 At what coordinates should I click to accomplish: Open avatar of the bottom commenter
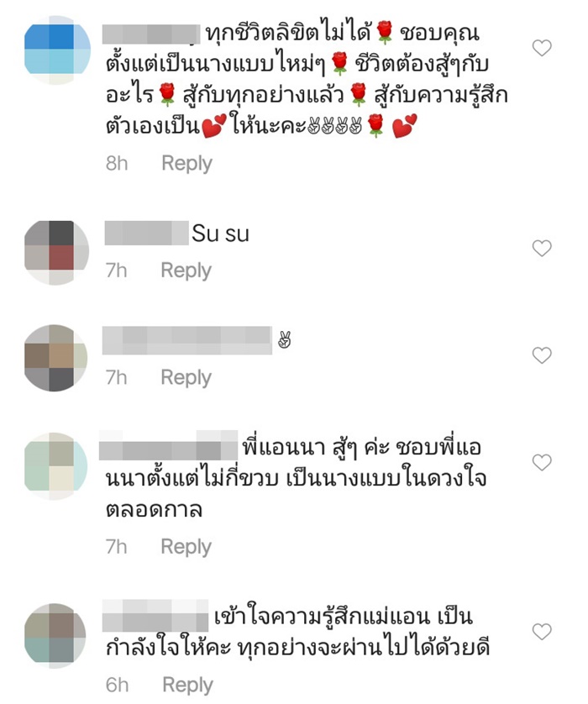click(x=55, y=636)
